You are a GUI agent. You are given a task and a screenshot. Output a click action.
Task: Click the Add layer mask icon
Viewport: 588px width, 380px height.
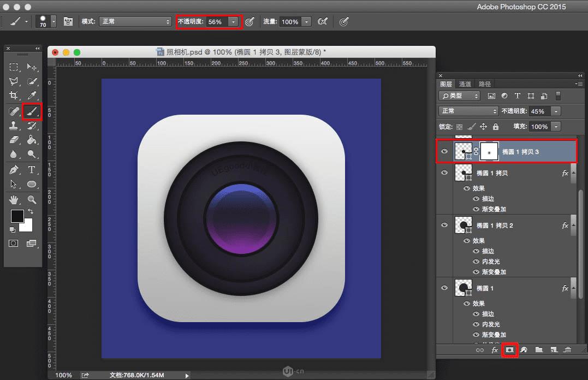tap(509, 349)
